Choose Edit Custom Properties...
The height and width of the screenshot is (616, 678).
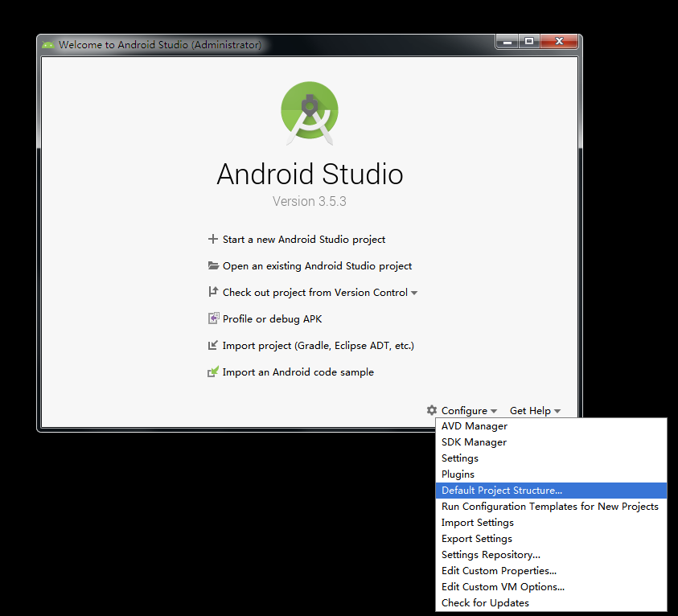click(x=551, y=571)
